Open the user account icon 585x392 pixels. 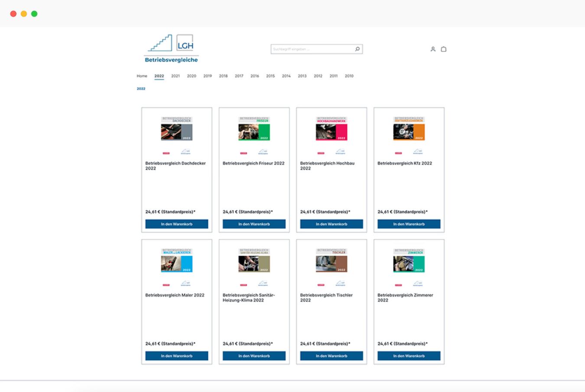(x=432, y=49)
